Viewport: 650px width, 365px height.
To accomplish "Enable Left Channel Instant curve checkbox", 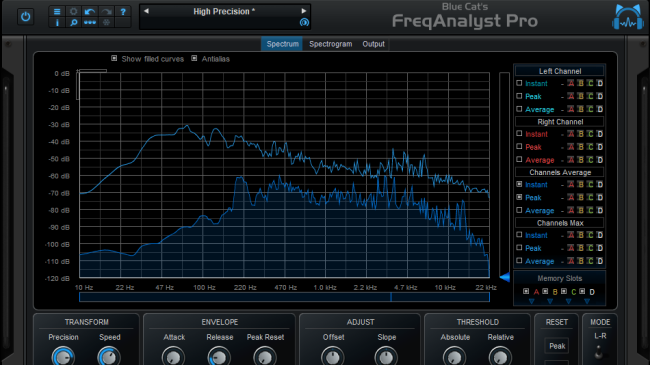I will pos(519,83).
